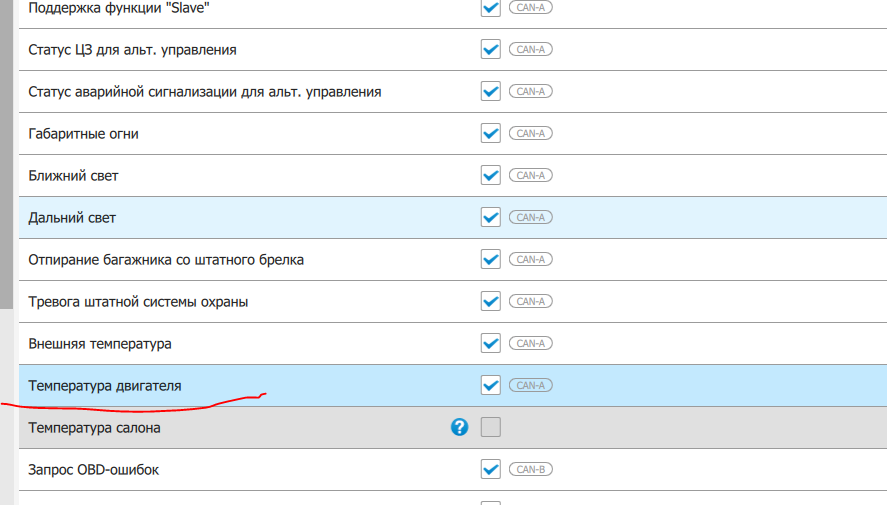Click CAN-B badge for Запрос OBD-ошибок
The image size is (887, 505).
[x=530, y=469]
